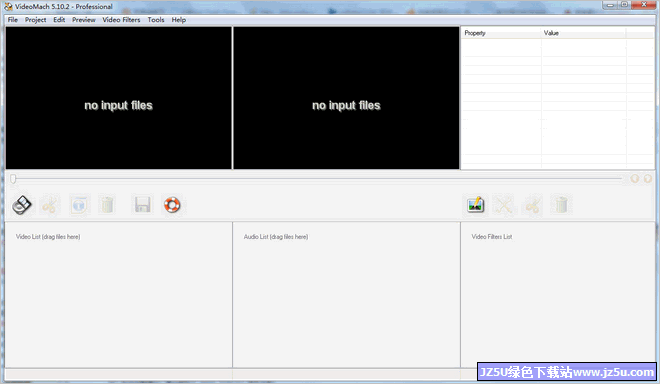Open the Tools menu
The height and width of the screenshot is (384, 660).
156,20
